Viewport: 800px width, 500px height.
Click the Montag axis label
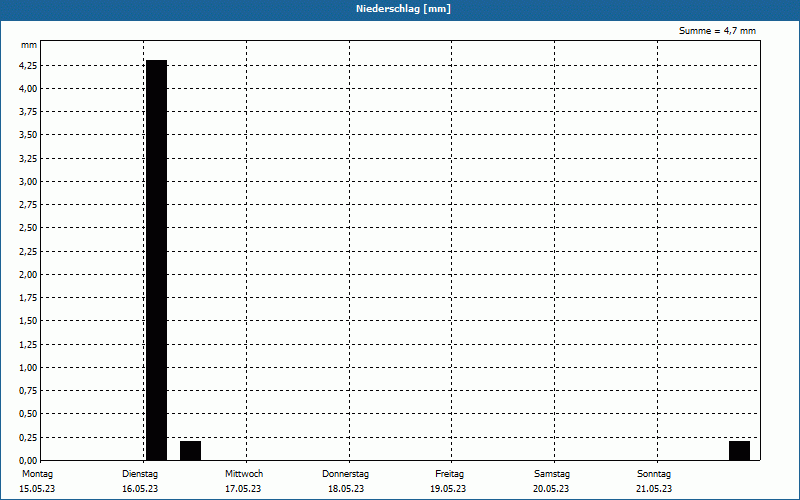tap(37, 474)
